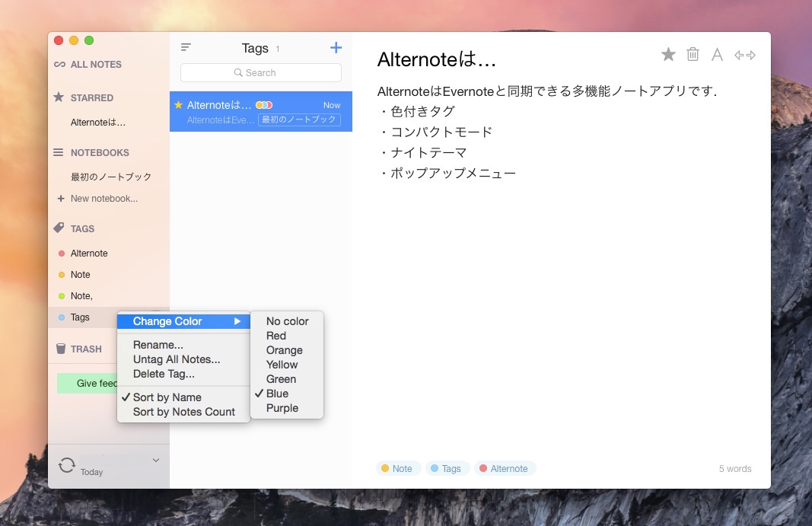The height and width of the screenshot is (526, 812).
Task: Select the Alternote tag in the sidebar
Action: coord(89,253)
